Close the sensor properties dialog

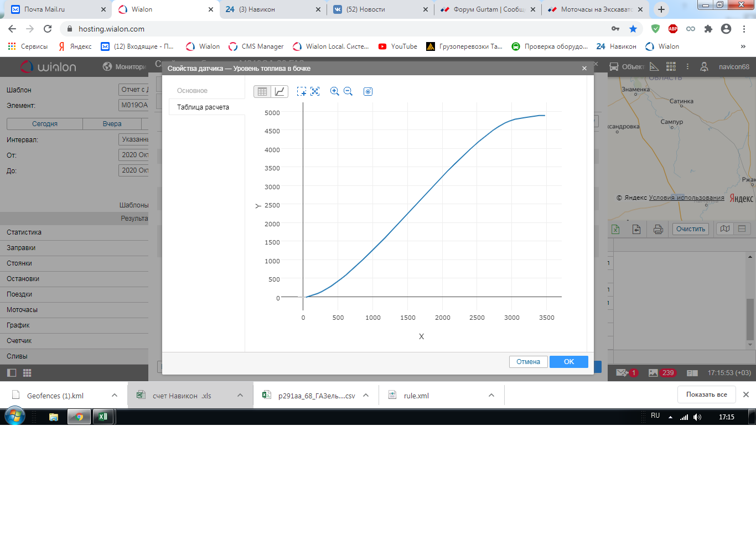point(584,69)
